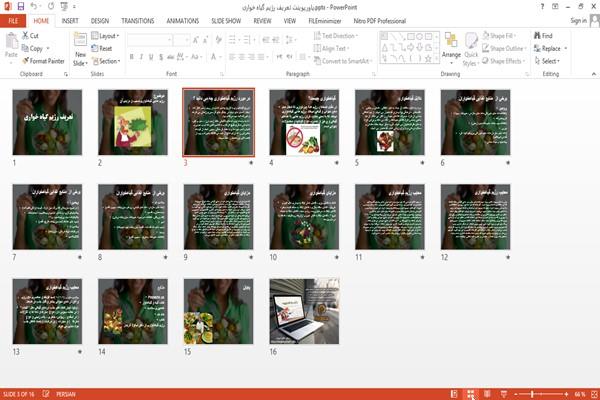
Task: Switch to the ANIMATIONS tab
Action: coord(183,21)
